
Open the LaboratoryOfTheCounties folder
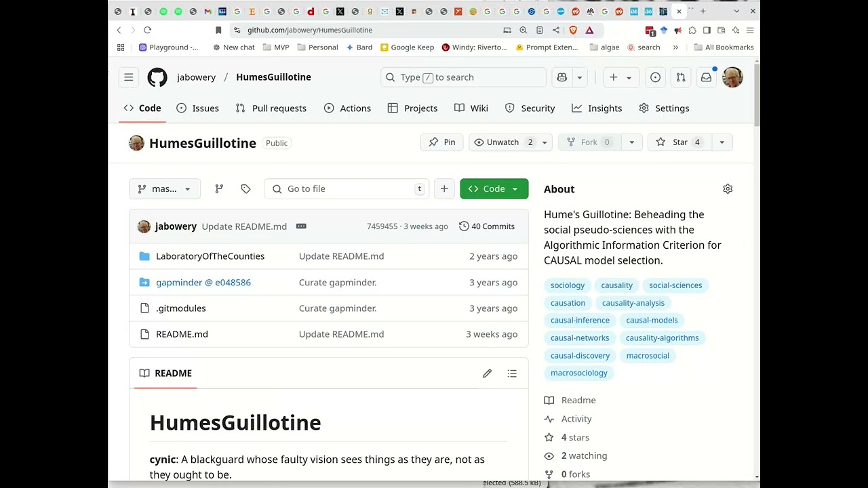tap(210, 256)
